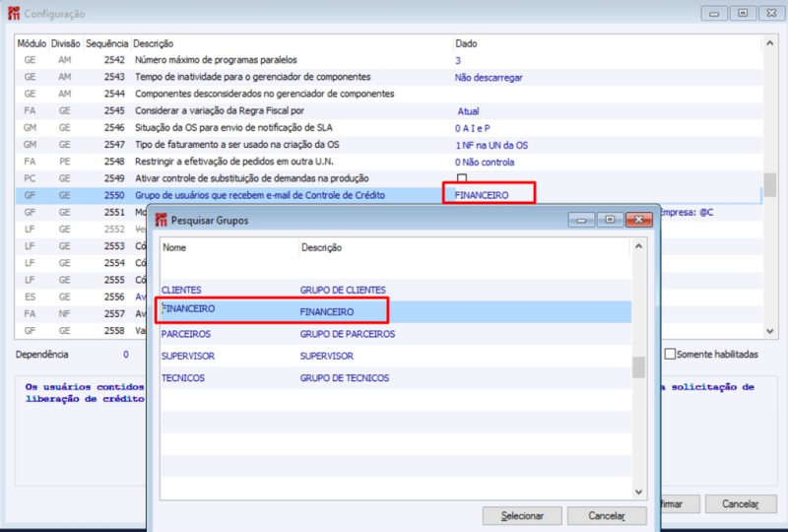Screen dimensions: 788x532
Task: Select the FINANCEIRO group name
Action: (x=188, y=308)
